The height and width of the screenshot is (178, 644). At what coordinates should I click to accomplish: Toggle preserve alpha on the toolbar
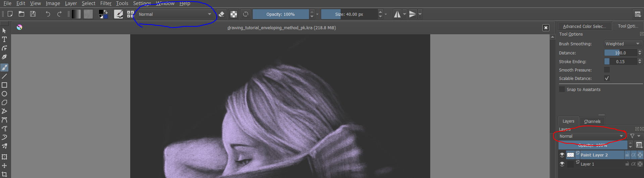(x=234, y=14)
